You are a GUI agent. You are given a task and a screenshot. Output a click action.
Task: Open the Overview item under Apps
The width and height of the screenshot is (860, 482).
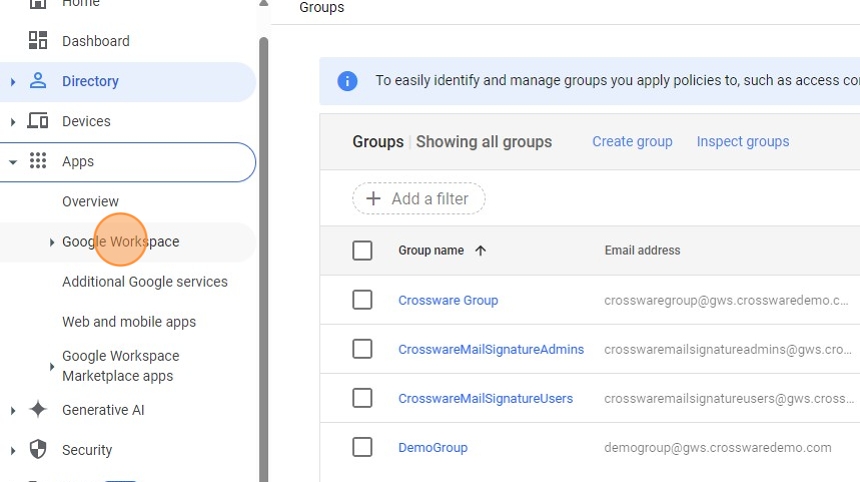[90, 201]
